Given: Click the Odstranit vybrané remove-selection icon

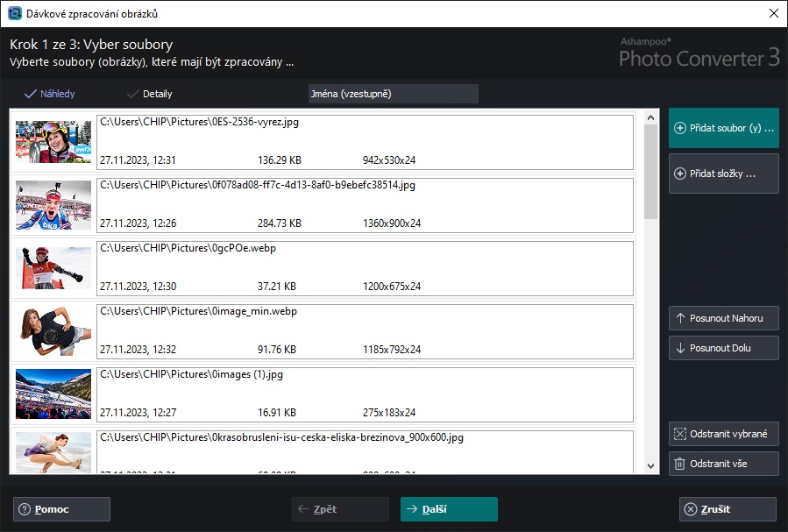Looking at the screenshot, I should (678, 434).
